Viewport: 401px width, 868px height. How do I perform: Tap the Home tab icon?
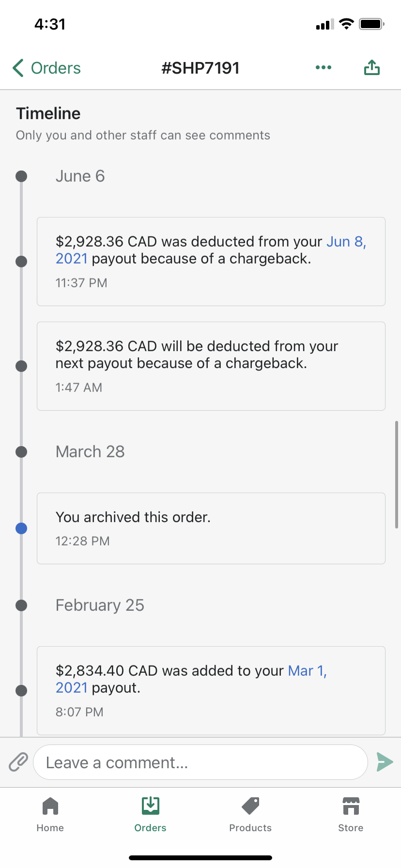coord(50,806)
